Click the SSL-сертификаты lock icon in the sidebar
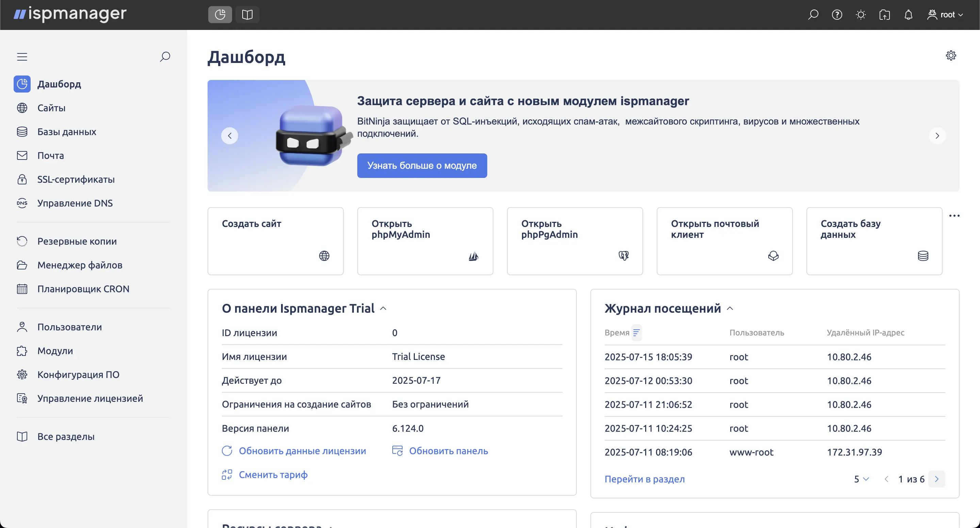 (x=22, y=179)
